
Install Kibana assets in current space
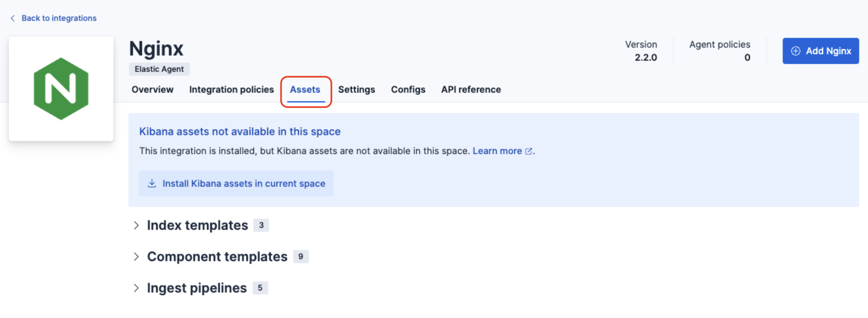(x=236, y=183)
